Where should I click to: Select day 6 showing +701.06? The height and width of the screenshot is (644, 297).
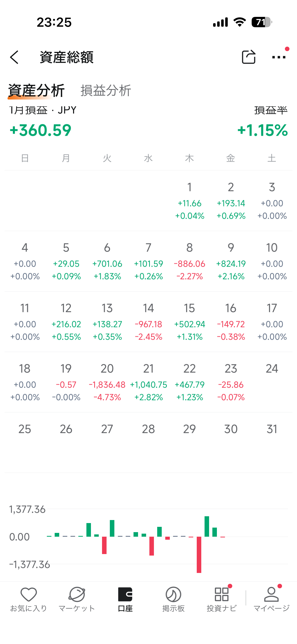tap(107, 261)
